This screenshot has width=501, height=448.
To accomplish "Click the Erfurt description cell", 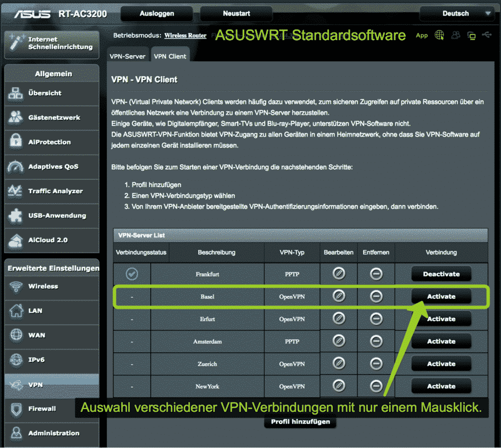I will tap(208, 319).
